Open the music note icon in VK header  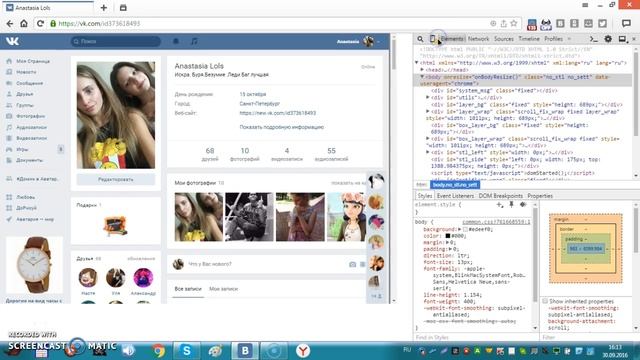coord(194,41)
